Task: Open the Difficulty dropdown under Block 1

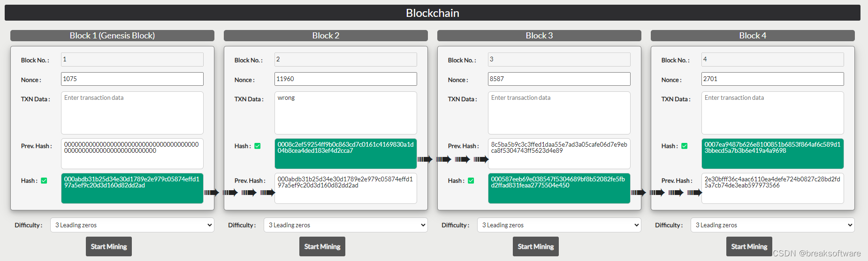Action: tap(132, 225)
